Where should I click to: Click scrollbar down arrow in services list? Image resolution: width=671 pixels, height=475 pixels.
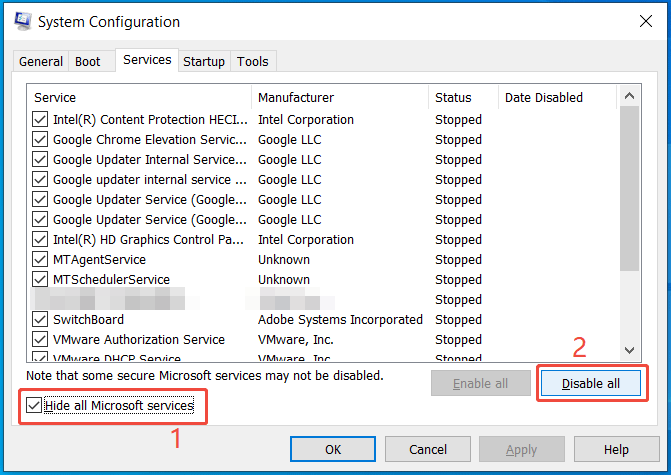point(629,350)
